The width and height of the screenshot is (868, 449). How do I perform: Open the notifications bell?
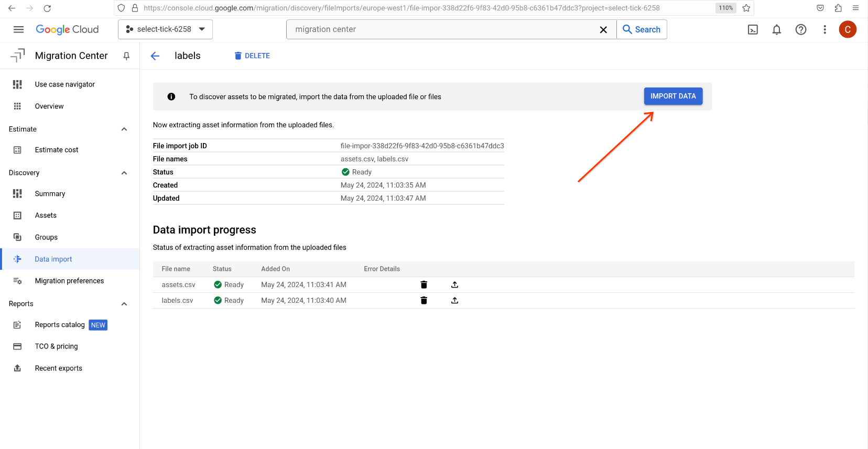[777, 30]
